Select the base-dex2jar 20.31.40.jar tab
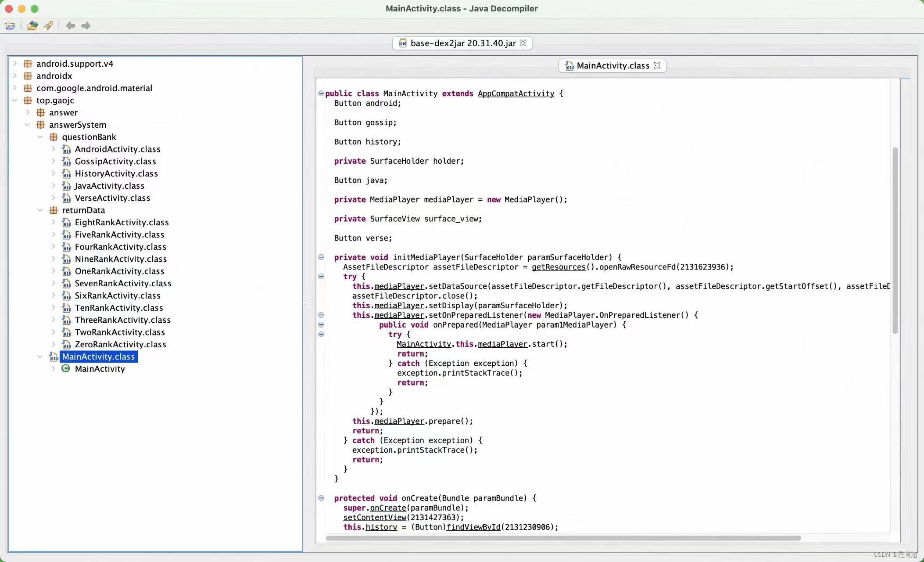 click(x=462, y=43)
